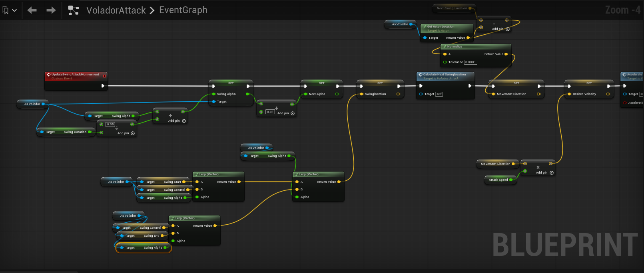Viewport: 644px width, 273px height.
Task: Select the Attack Speed variable node
Action: coord(500,180)
